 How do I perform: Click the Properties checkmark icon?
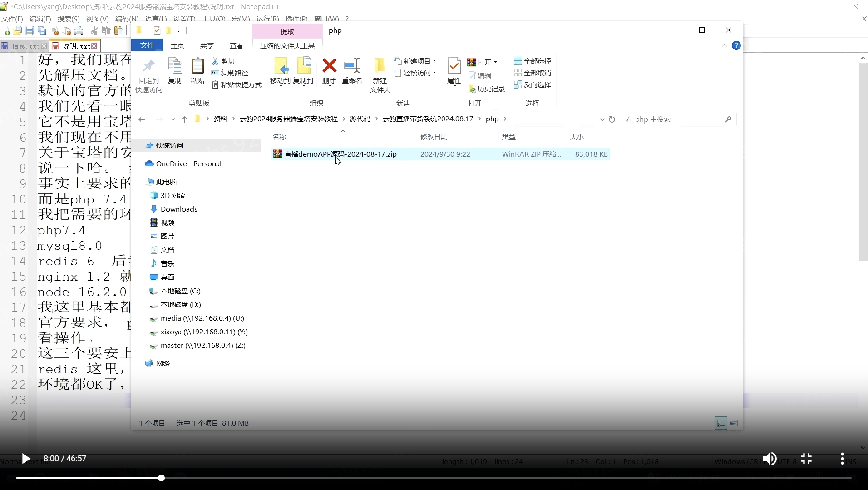click(454, 66)
